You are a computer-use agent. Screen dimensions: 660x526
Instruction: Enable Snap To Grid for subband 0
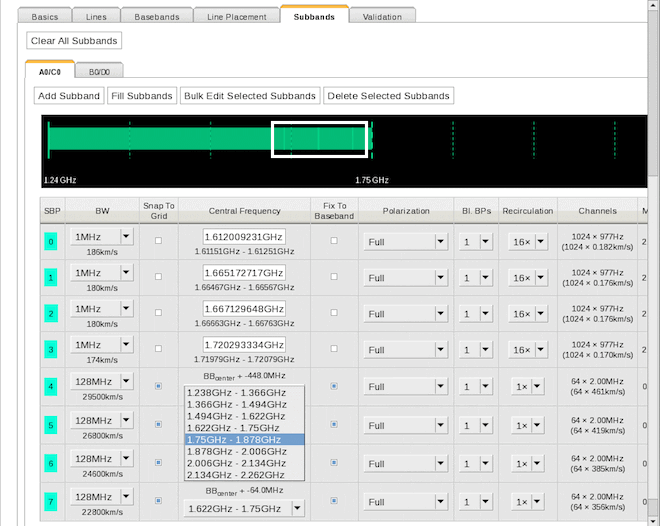158,241
